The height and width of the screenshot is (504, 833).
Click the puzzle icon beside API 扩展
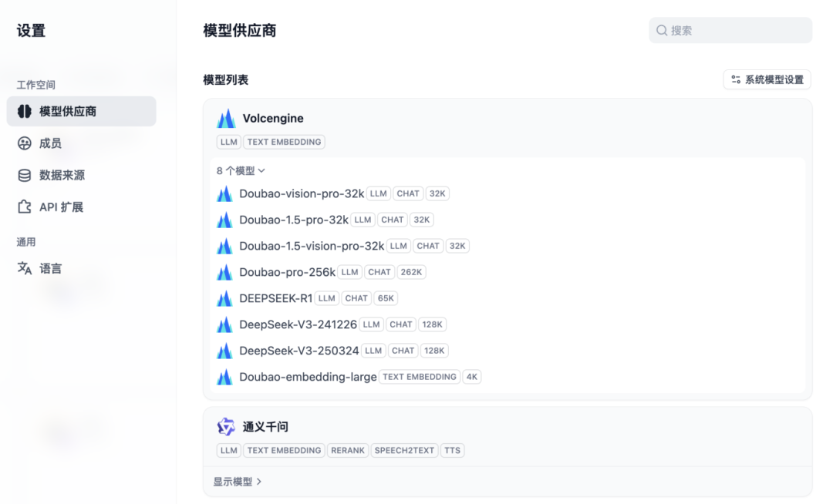pos(25,207)
